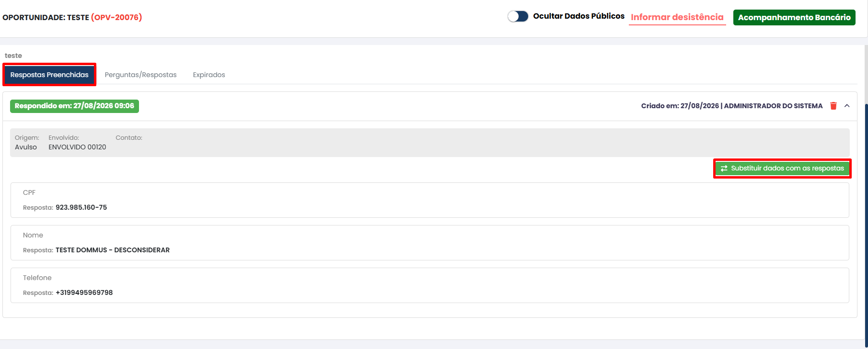Click the OPV-20076 opportunity code
This screenshot has height=349, width=868.
pyautogui.click(x=116, y=17)
